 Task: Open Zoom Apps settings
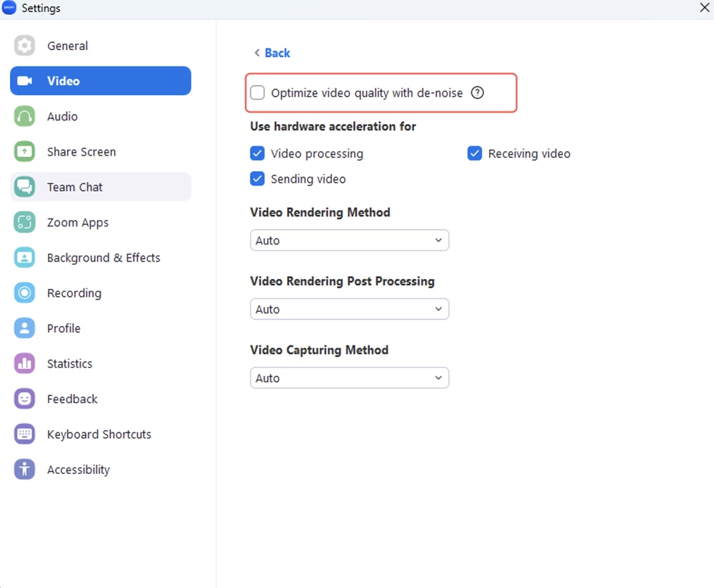[x=101, y=223]
